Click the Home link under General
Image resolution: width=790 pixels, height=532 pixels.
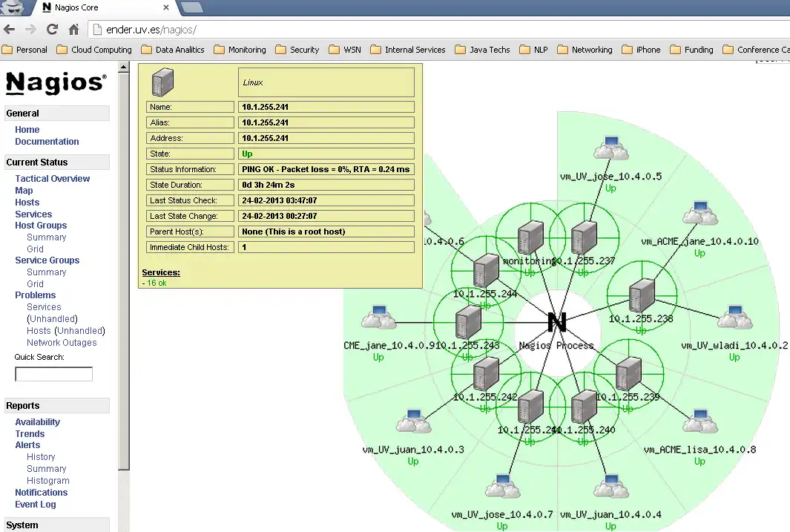tap(27, 129)
